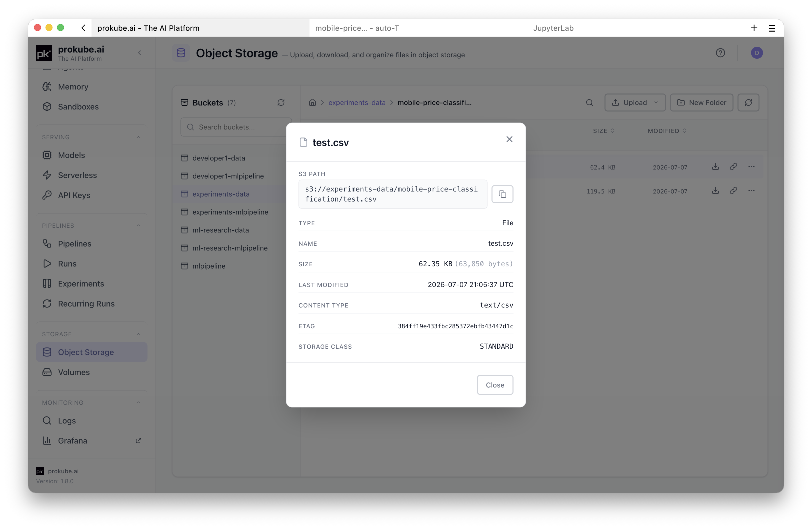The height and width of the screenshot is (530, 812).
Task: Open Recurring Runs page
Action: (91, 304)
